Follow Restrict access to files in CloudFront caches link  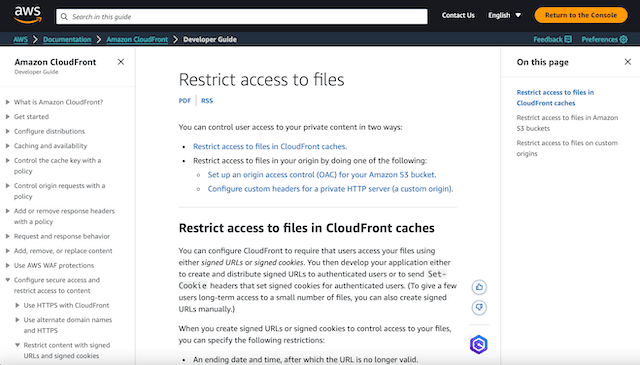click(x=270, y=146)
